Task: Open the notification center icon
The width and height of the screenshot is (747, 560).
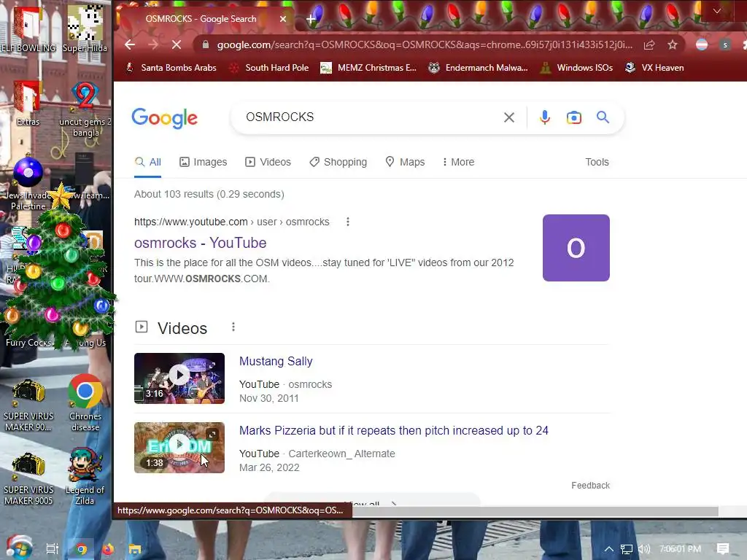Action: click(723, 549)
